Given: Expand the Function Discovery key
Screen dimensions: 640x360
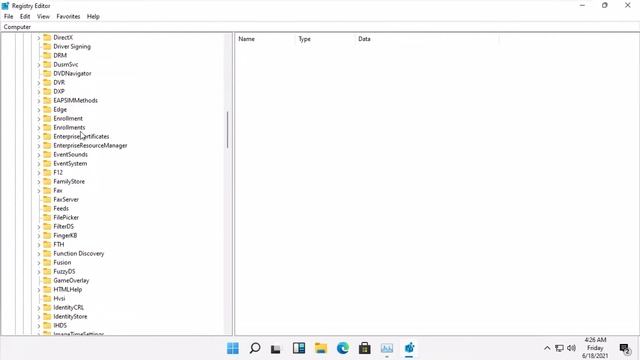Looking at the screenshot, I should point(39,253).
